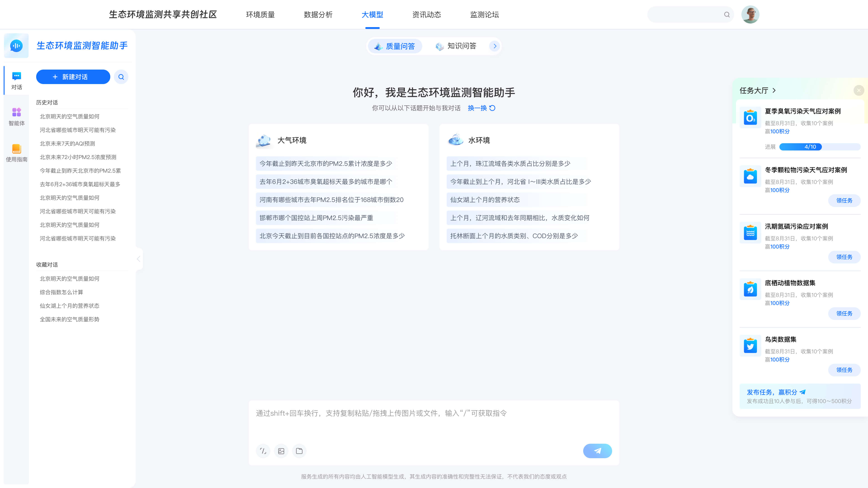
Task: Close the 任务大厅 panel
Action: tap(859, 90)
